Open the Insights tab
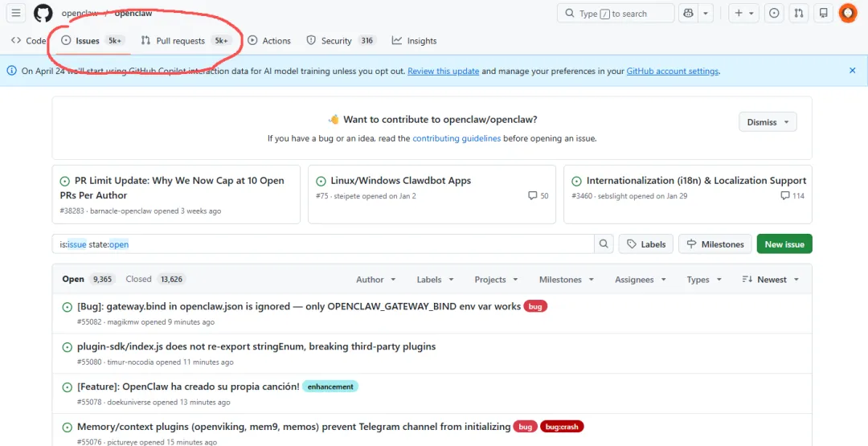This screenshot has height=446, width=868. (x=414, y=40)
